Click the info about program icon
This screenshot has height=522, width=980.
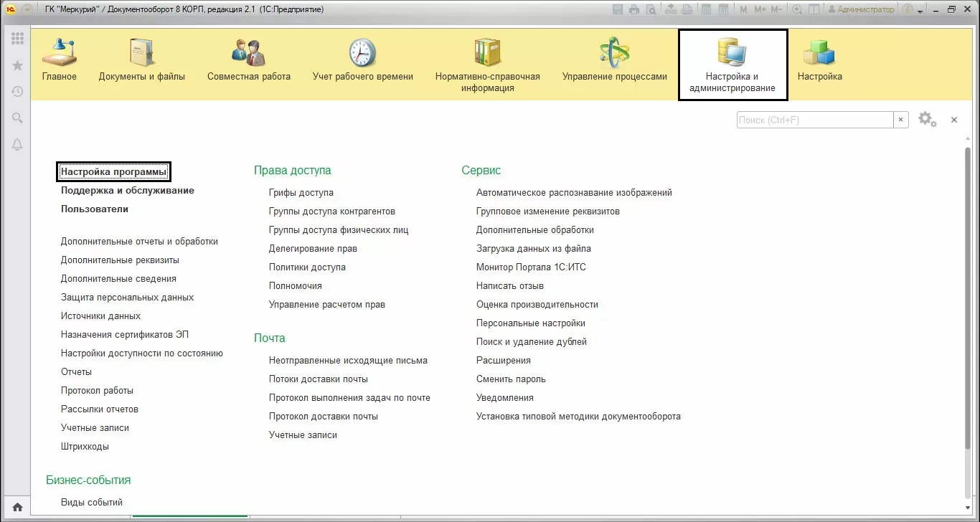pos(908,9)
